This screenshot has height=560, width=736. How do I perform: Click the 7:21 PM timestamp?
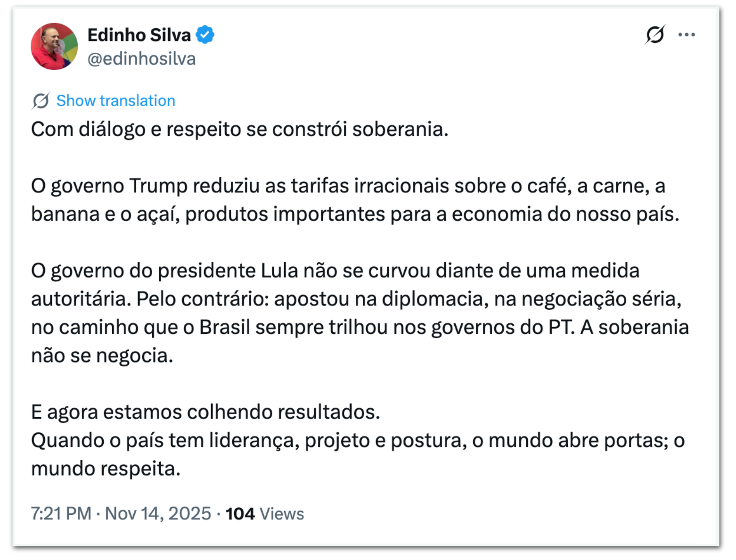coord(61,513)
